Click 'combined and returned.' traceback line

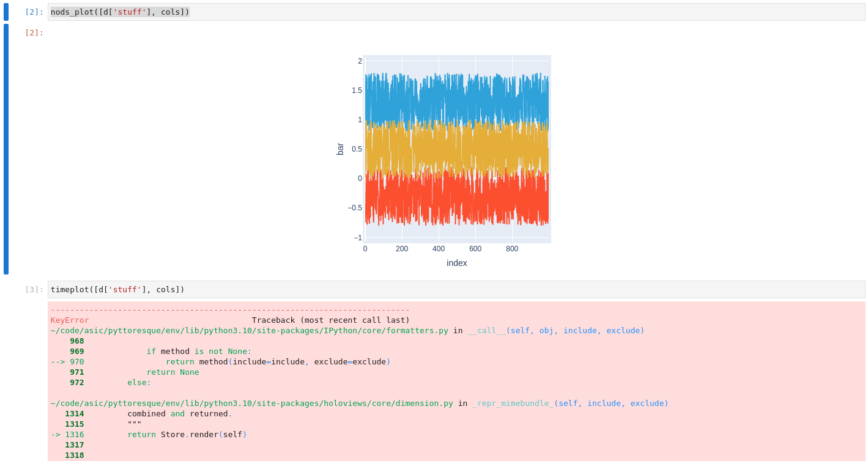point(180,413)
